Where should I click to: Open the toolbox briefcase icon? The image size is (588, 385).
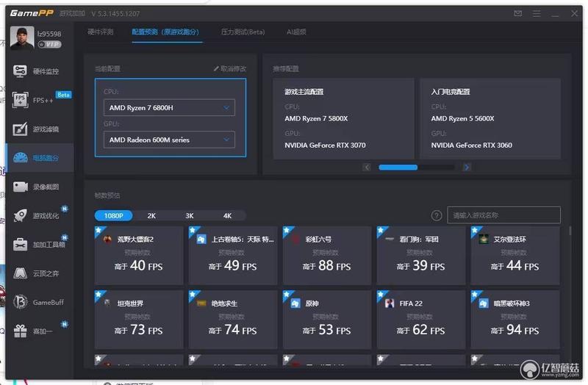point(21,245)
